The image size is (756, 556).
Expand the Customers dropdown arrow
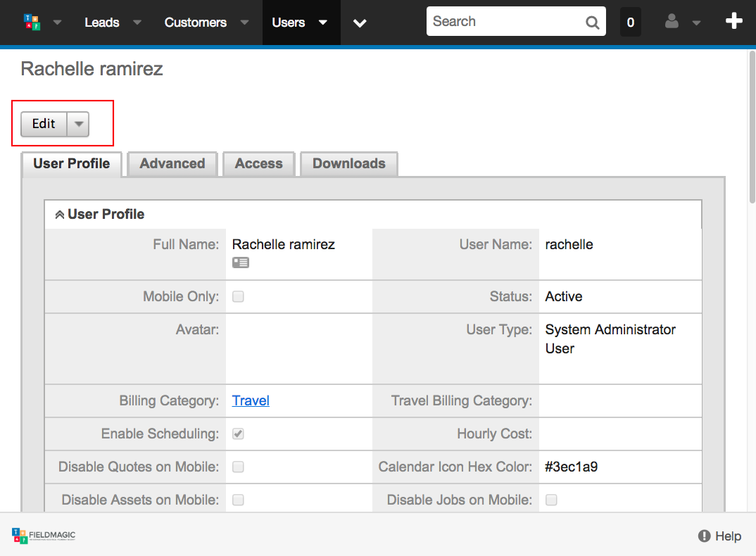click(245, 23)
